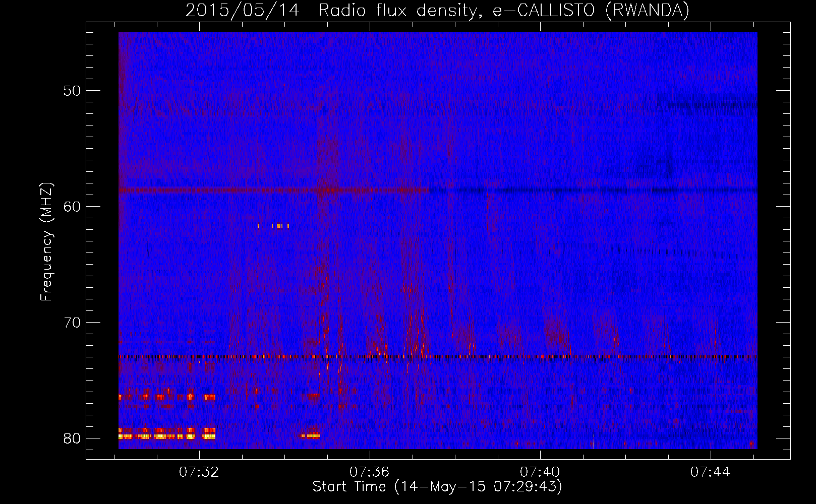Click the frequency tick label "80"
Image resolution: width=816 pixels, height=504 pixels.
pos(72,438)
